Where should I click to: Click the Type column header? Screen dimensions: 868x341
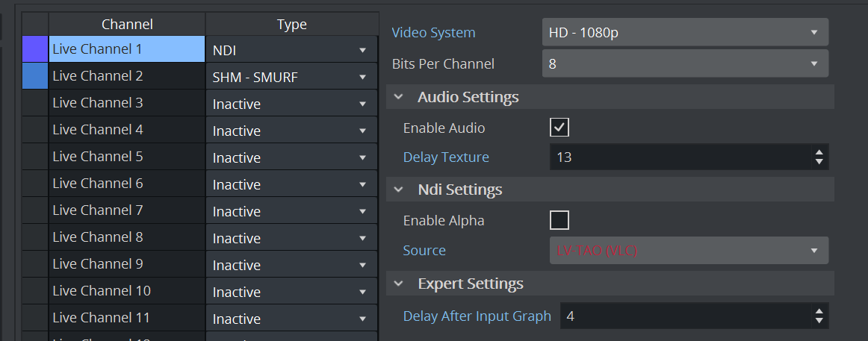pyautogui.click(x=291, y=25)
